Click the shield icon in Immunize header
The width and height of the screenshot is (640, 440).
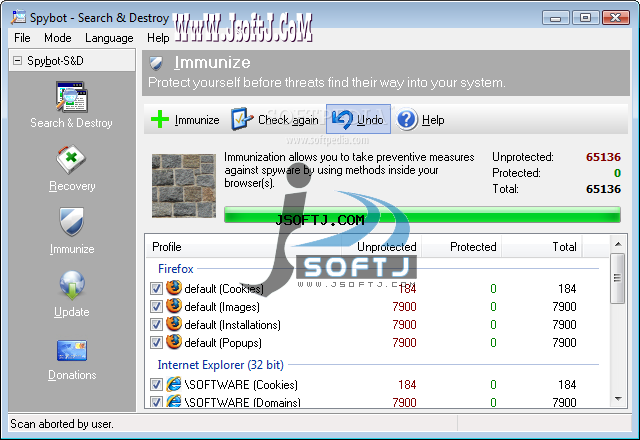pos(156,63)
